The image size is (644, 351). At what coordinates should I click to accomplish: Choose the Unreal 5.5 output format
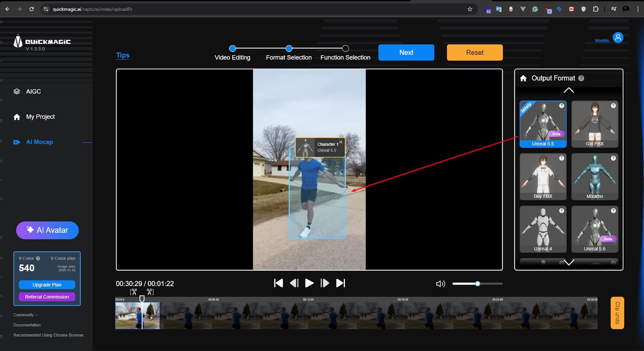coord(543,124)
